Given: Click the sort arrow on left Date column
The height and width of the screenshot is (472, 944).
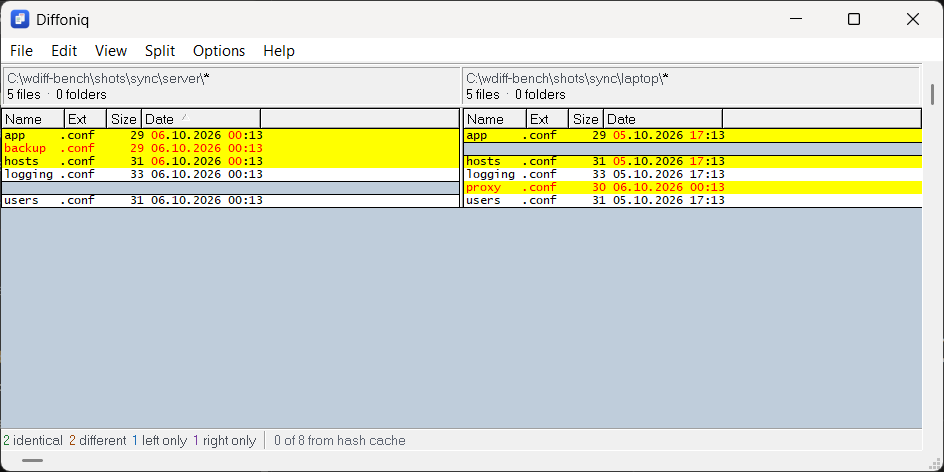Looking at the screenshot, I should click(185, 117).
